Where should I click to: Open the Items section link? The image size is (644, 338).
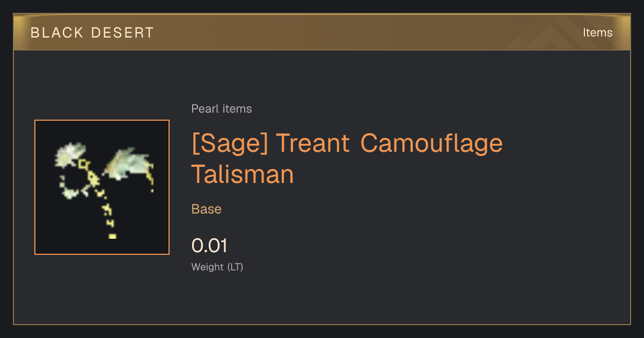(597, 33)
